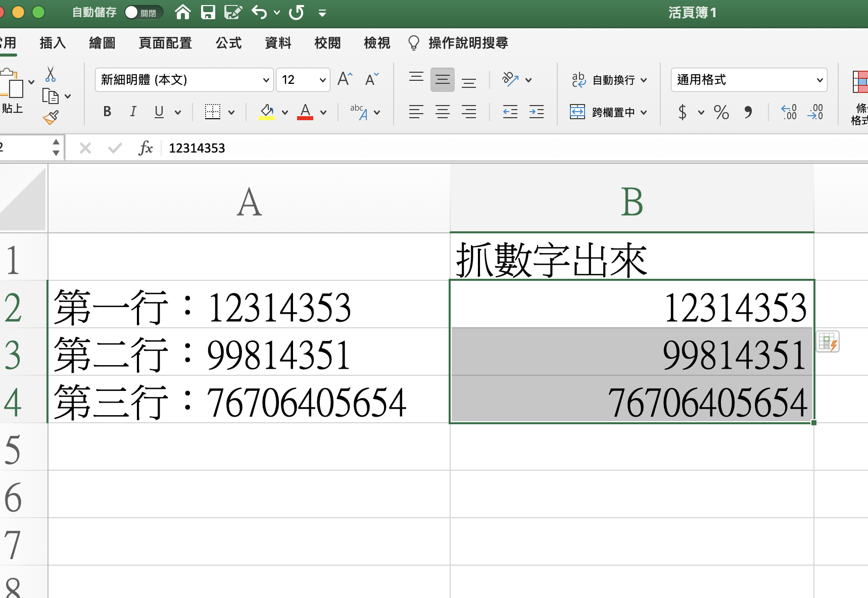Click the phonetic guide abc icon
This screenshot has width=868, height=598.
click(359, 112)
